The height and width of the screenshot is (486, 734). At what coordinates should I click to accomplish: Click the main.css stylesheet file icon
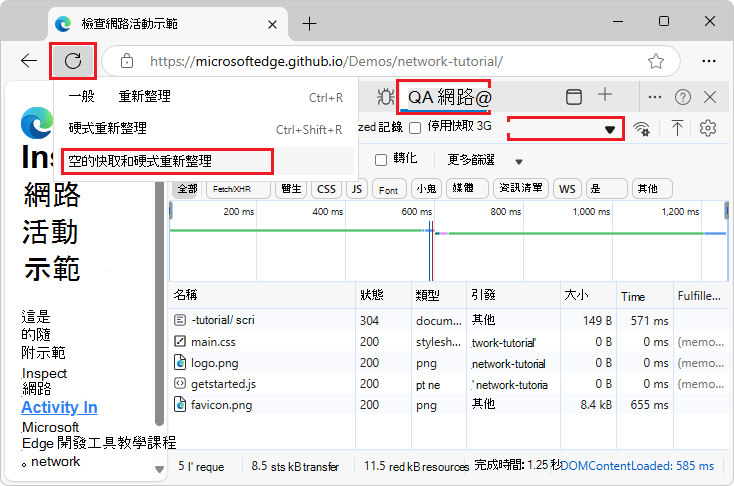coord(180,341)
